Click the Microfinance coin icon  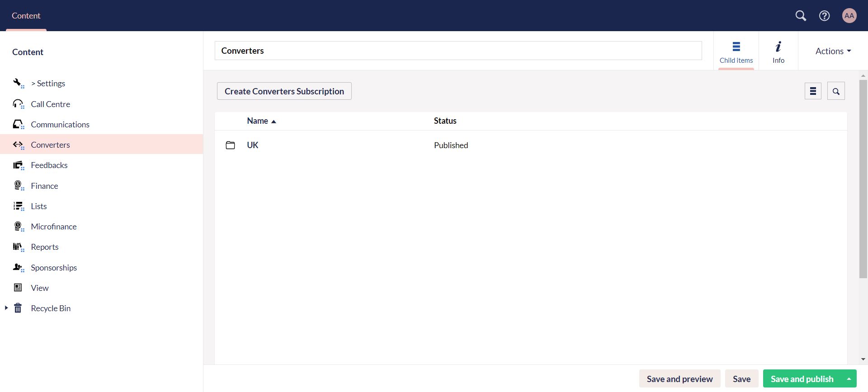point(18,226)
